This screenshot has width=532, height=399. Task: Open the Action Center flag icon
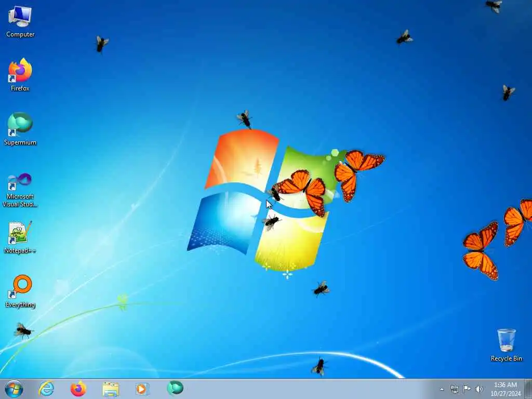[467, 389]
